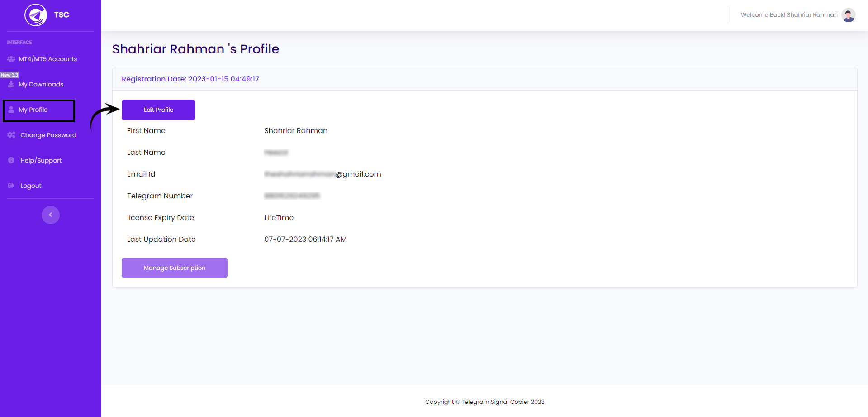Click the profile avatar in top bar
Image resolution: width=868 pixels, height=417 pixels.
(x=848, y=14)
